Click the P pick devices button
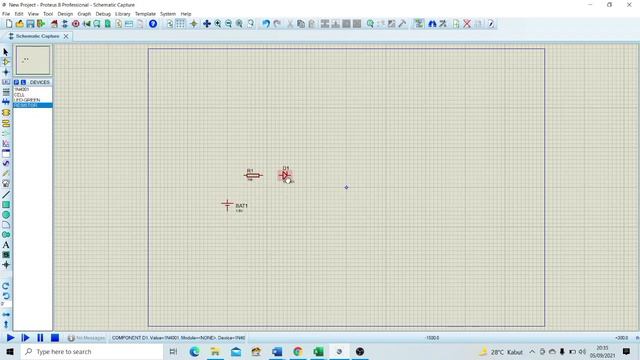This screenshot has width=640, height=360. pyautogui.click(x=16, y=82)
